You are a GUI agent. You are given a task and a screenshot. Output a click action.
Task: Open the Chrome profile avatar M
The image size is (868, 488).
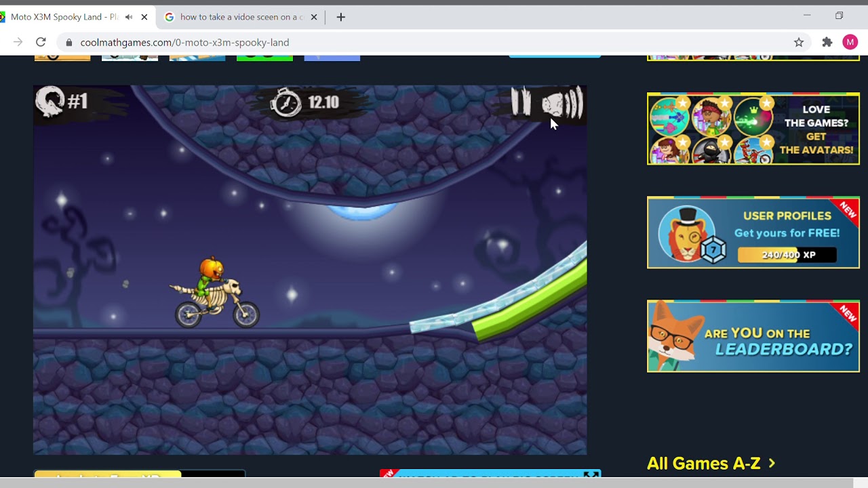pos(850,42)
